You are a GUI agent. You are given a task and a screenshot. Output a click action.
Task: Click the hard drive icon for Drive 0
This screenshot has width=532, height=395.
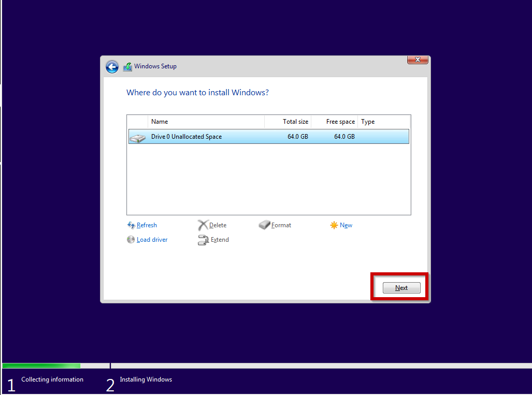137,138
